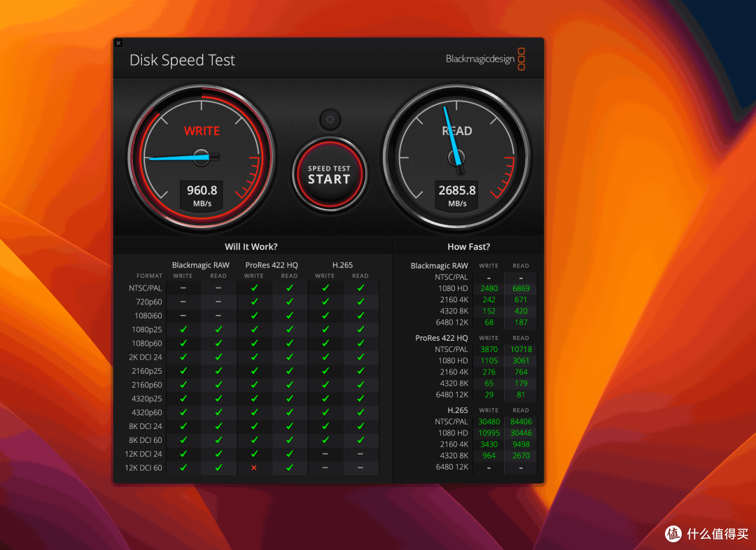
Task: Click ProRes 422 HQ header in Will It Work
Action: point(272,265)
